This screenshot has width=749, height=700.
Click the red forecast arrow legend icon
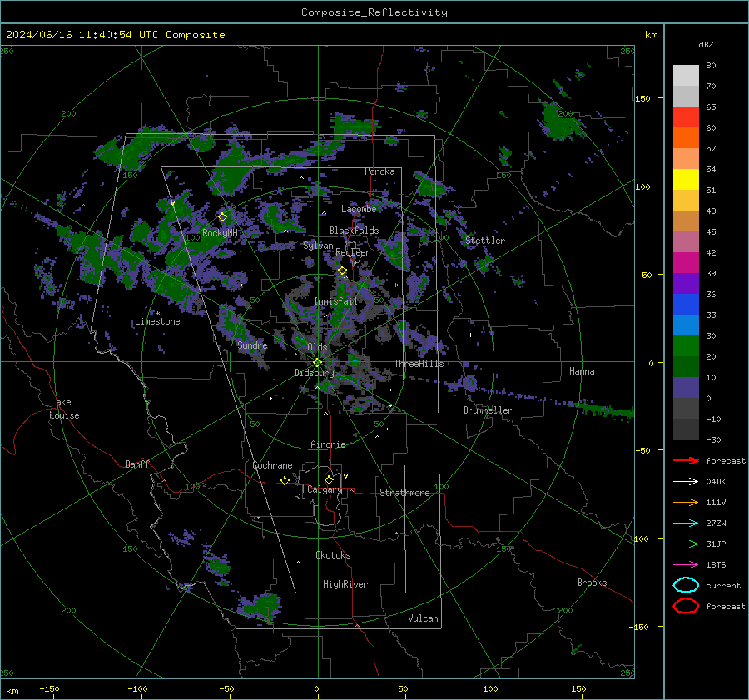click(686, 460)
